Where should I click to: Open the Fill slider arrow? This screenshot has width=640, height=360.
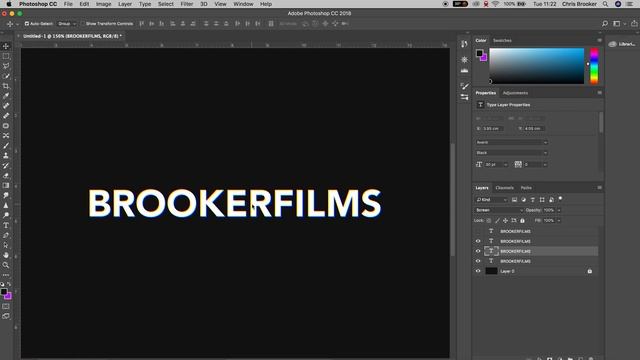(559, 220)
